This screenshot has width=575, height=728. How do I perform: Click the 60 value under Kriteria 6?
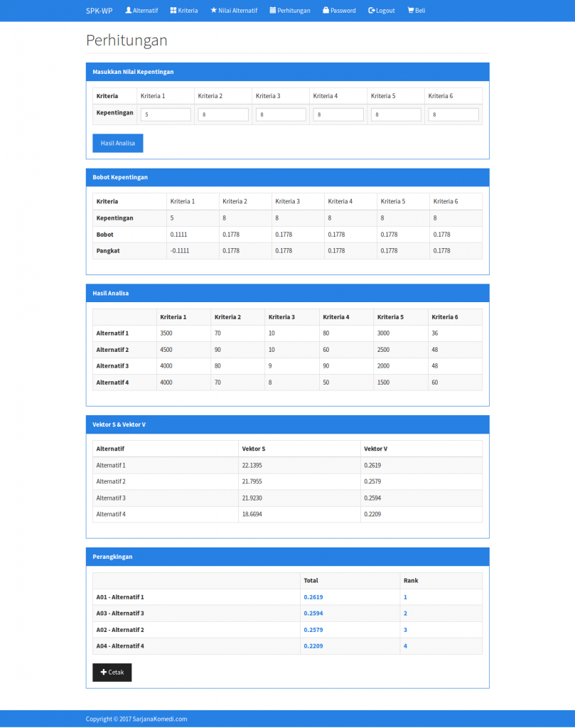[435, 382]
